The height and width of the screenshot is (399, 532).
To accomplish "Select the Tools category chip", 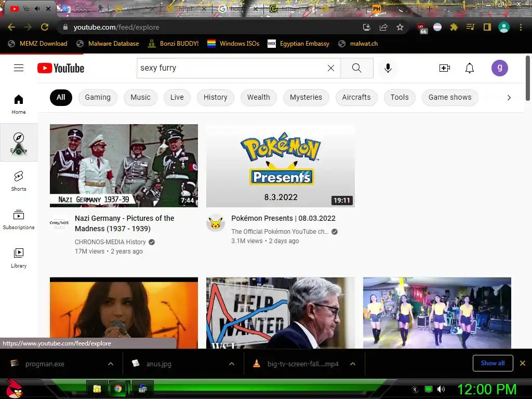I will point(400,97).
